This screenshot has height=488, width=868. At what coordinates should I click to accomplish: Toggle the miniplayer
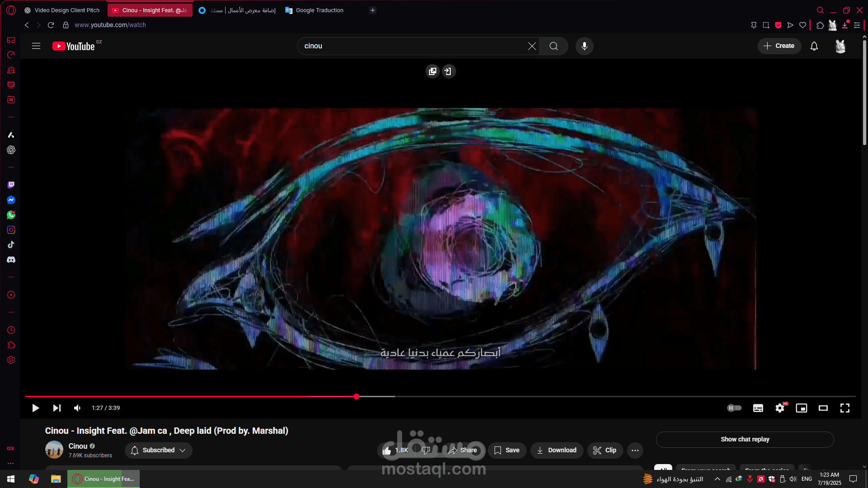click(x=802, y=408)
